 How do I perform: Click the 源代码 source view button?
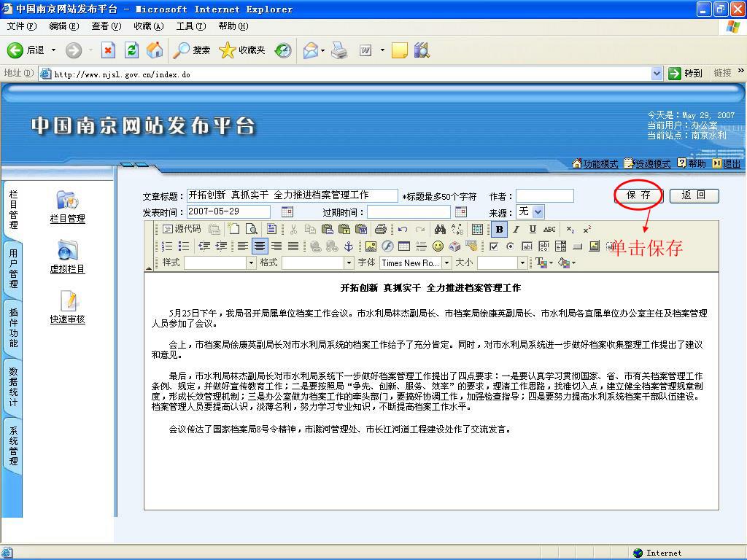(182, 229)
